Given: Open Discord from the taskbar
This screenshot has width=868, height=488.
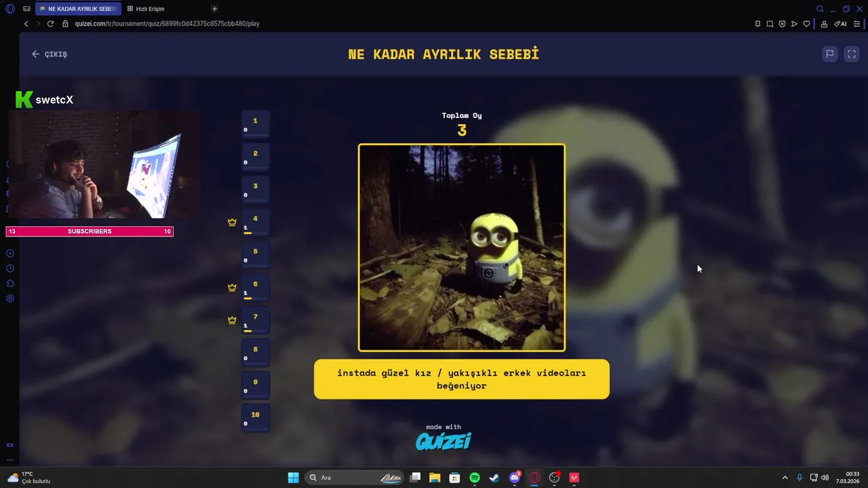Looking at the screenshot, I should 515,478.
